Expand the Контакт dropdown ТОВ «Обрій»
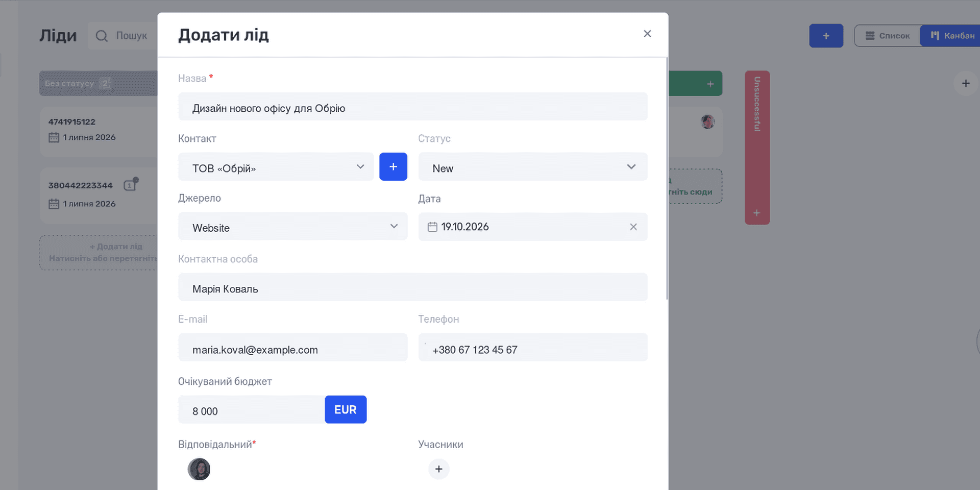980x490 pixels. tap(276, 166)
